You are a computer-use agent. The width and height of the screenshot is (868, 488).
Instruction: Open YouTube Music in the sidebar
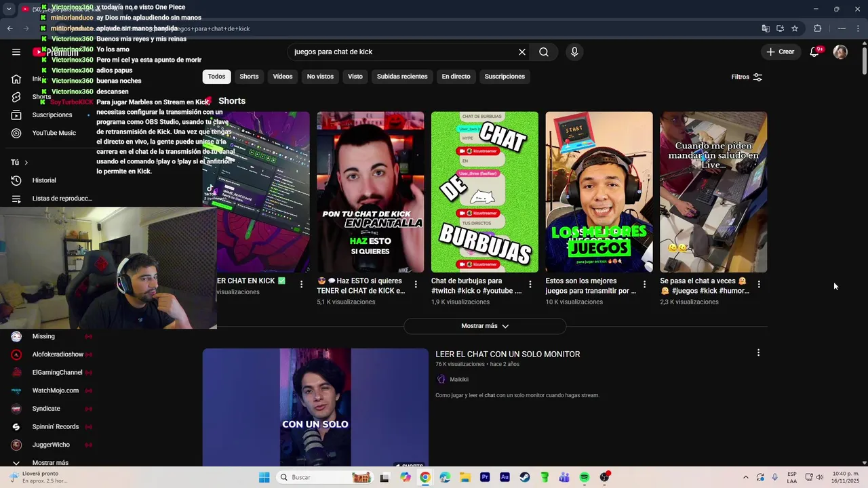pos(54,133)
